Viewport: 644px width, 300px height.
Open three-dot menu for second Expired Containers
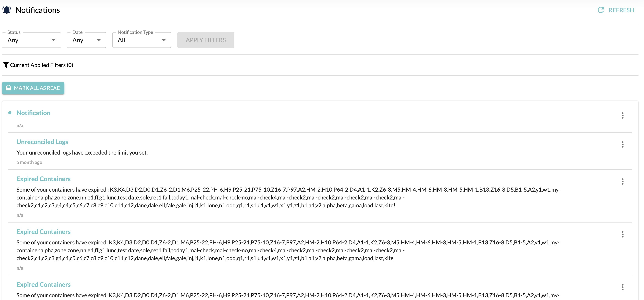click(x=623, y=234)
